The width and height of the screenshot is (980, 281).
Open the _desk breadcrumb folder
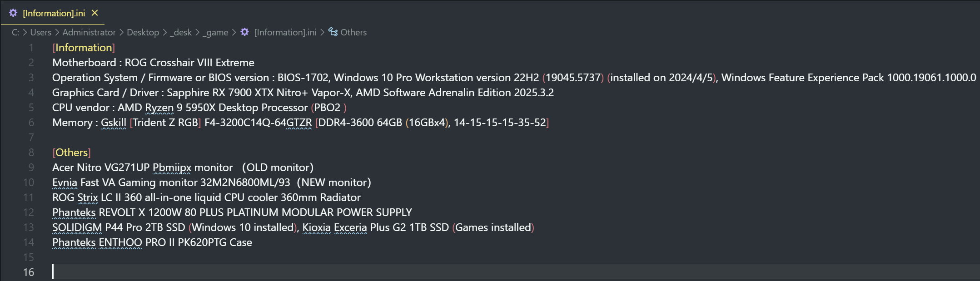pos(181,32)
